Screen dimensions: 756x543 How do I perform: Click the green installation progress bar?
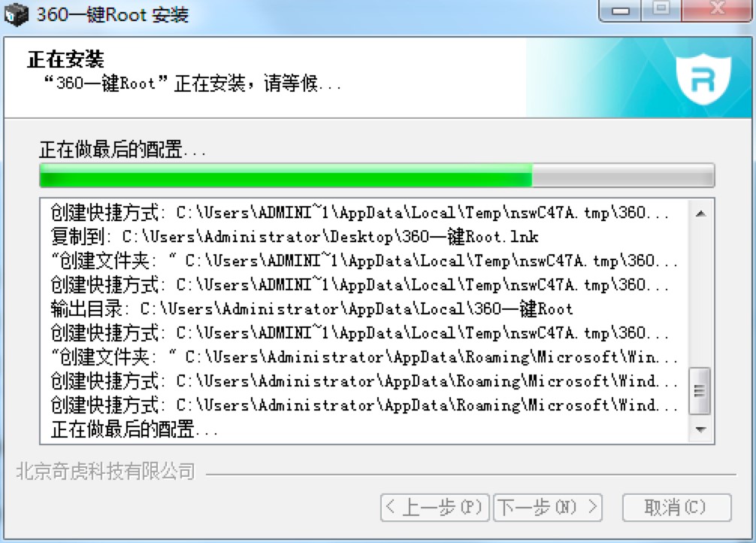click(x=286, y=174)
